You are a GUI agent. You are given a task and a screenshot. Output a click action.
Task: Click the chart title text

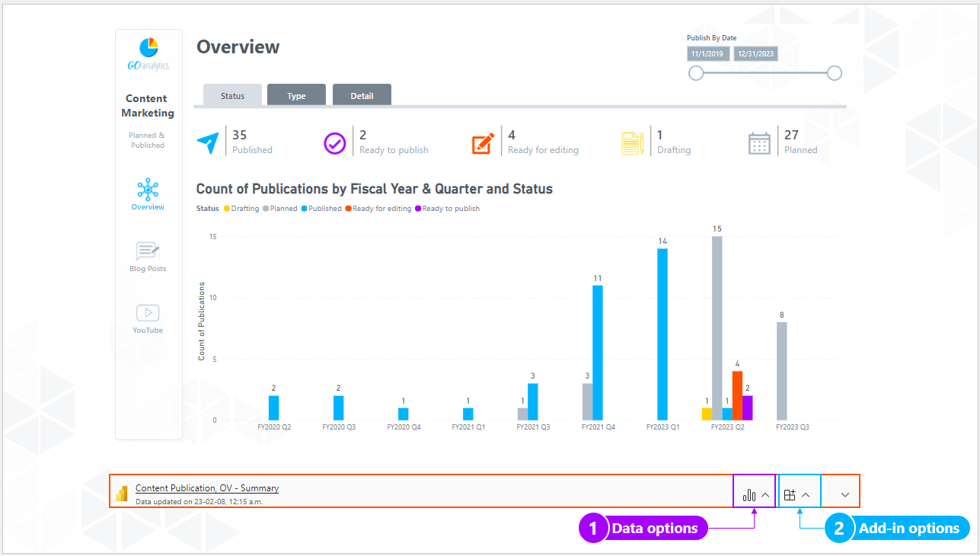point(375,189)
